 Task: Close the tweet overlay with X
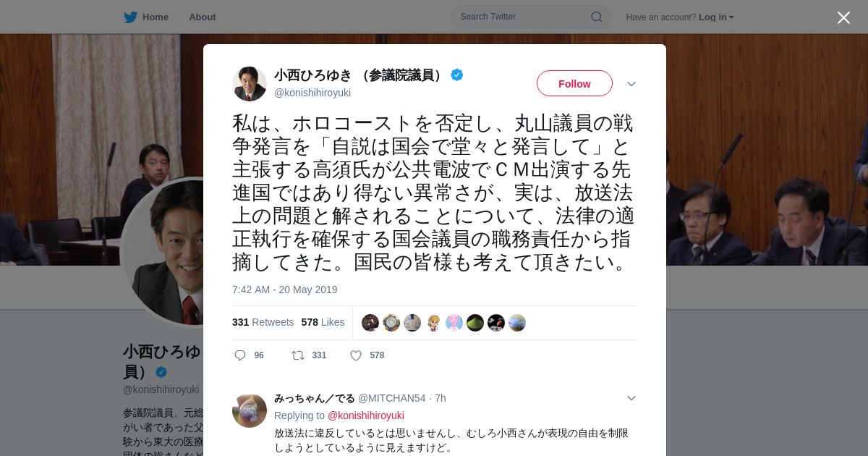tap(843, 17)
